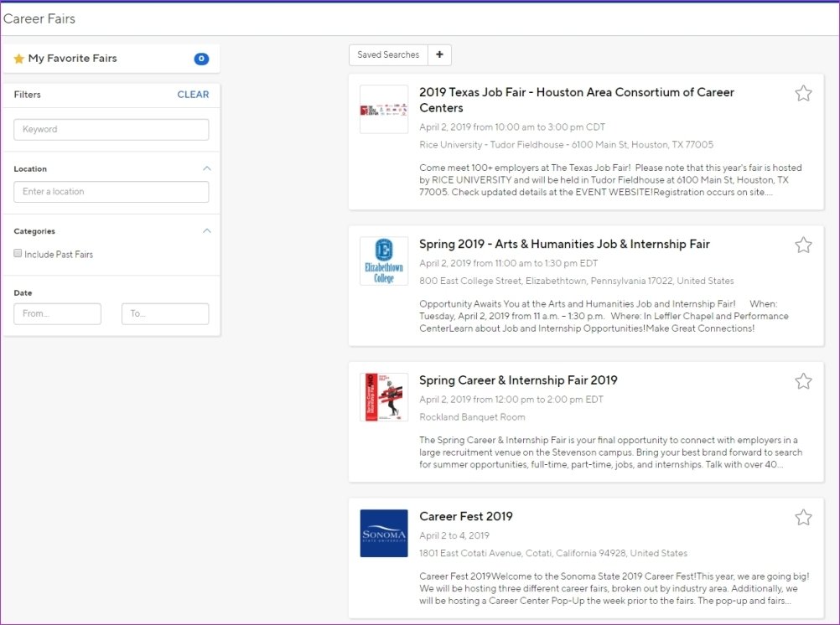The height and width of the screenshot is (625, 840).
Task: Click the Filters panel heading
Action: [28, 95]
